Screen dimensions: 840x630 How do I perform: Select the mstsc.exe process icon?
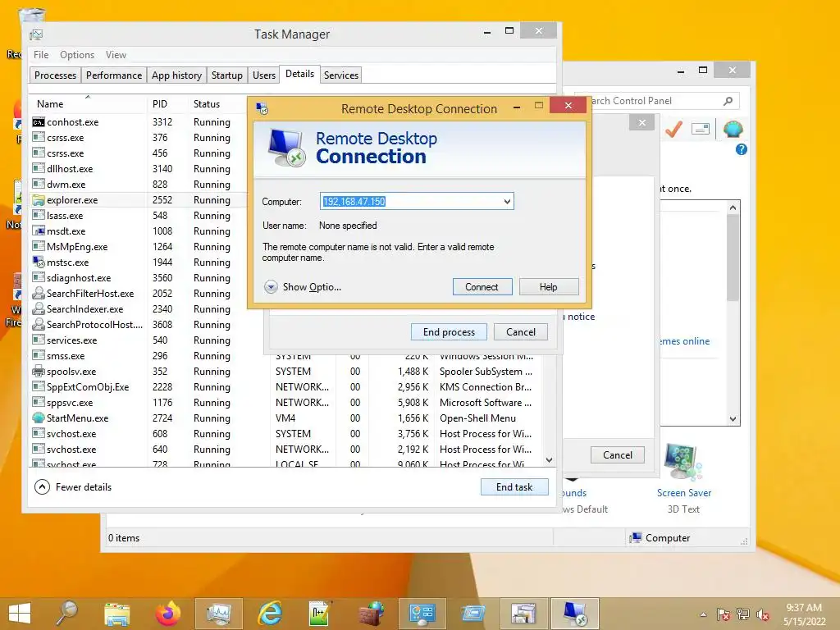(38, 262)
